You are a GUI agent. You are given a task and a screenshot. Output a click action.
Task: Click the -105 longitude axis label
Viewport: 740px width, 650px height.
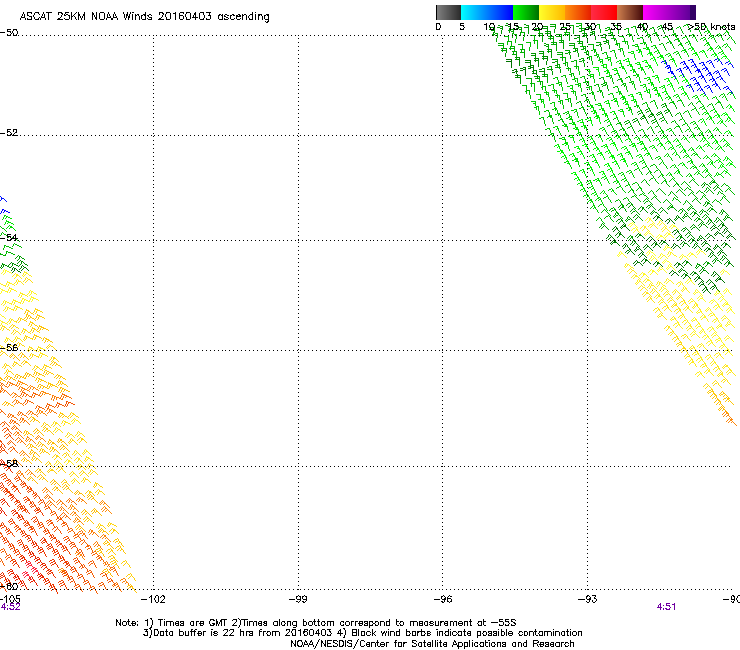[x=10, y=599]
